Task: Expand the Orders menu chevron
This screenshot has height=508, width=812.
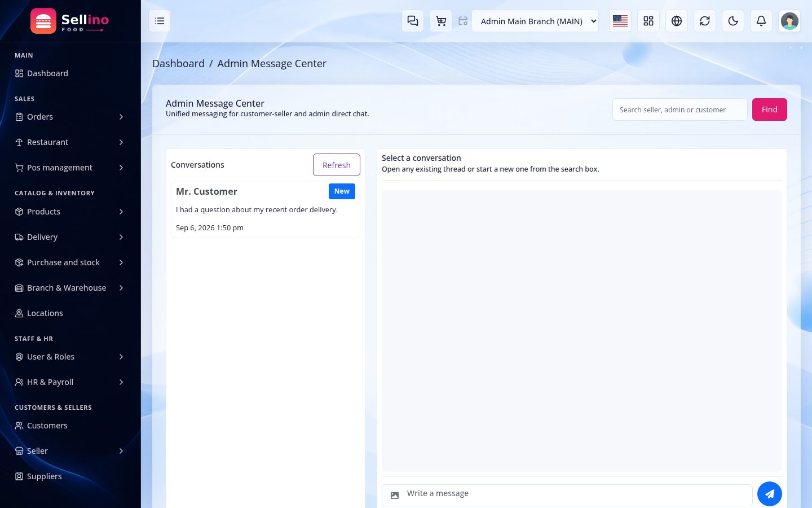Action: pos(121,117)
